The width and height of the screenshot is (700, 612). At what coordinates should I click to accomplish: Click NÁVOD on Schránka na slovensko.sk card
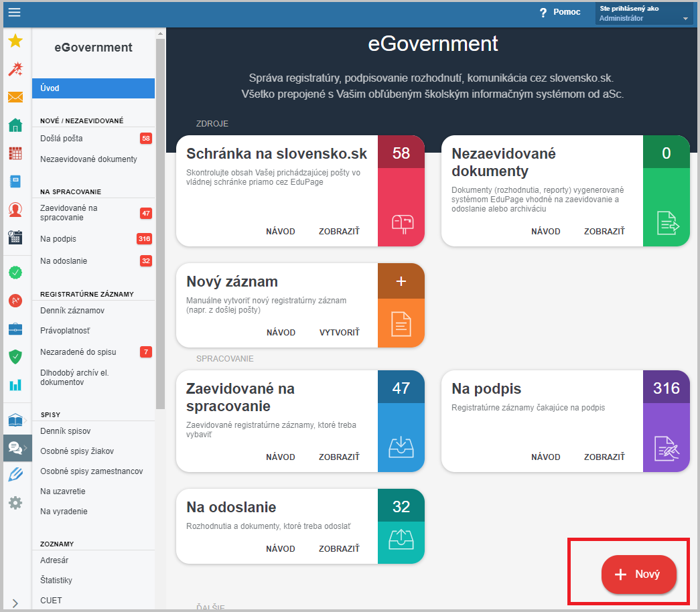point(281,231)
